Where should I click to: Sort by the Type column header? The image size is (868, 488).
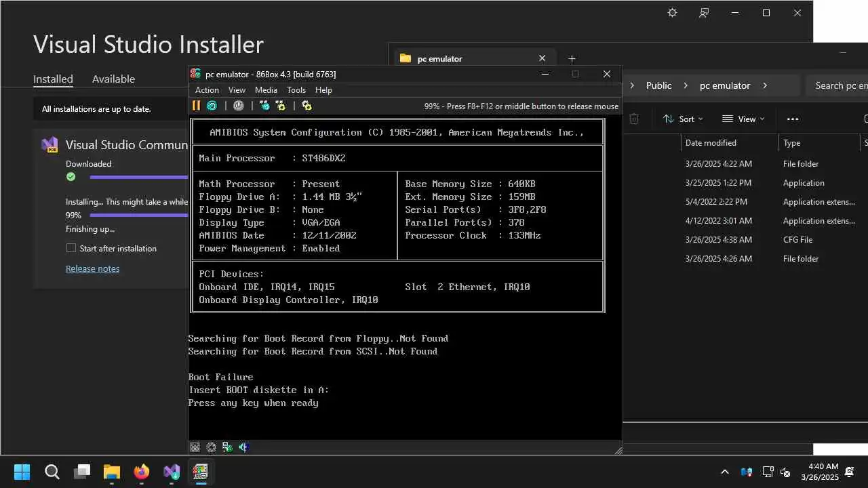(x=819, y=143)
